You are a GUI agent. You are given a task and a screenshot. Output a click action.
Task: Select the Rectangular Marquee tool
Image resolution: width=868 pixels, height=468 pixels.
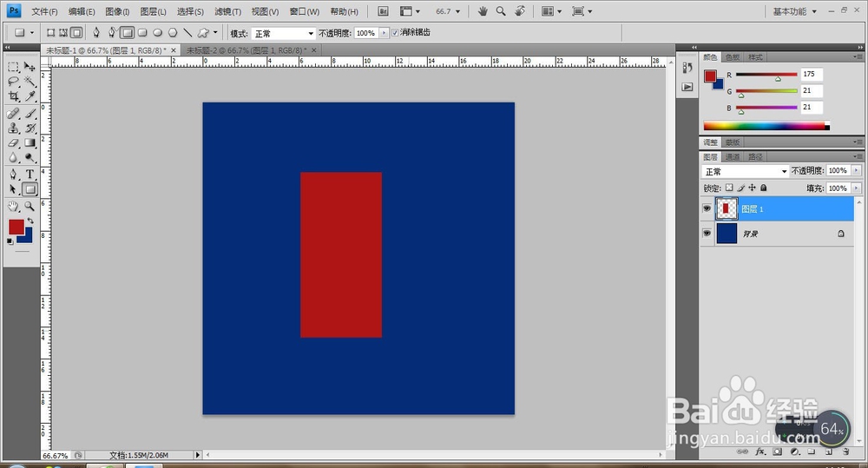pyautogui.click(x=13, y=67)
